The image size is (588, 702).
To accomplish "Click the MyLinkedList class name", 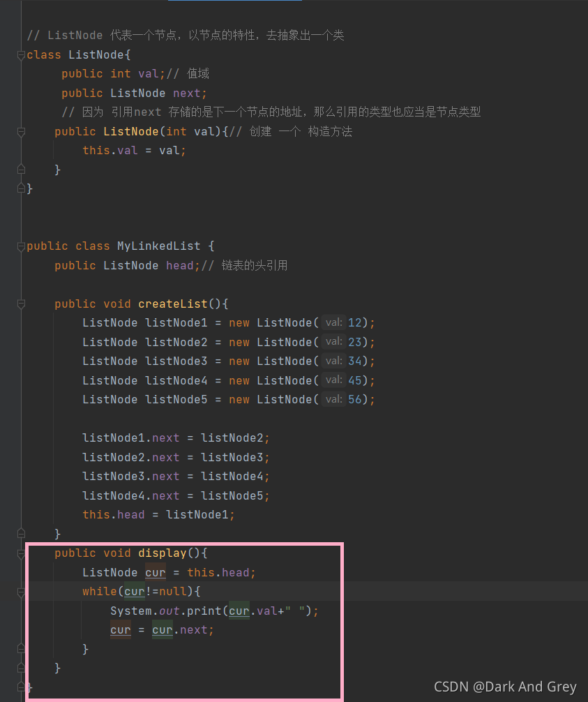I will coord(159,246).
